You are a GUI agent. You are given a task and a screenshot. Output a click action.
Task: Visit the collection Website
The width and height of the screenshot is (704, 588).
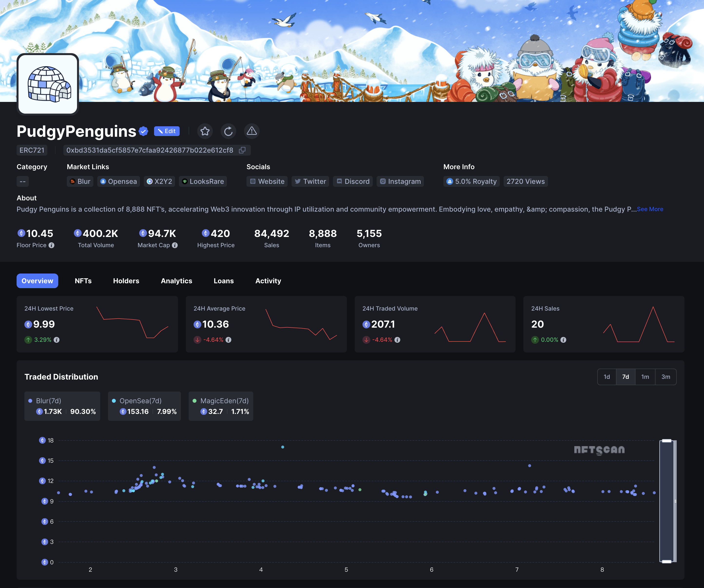point(267,181)
